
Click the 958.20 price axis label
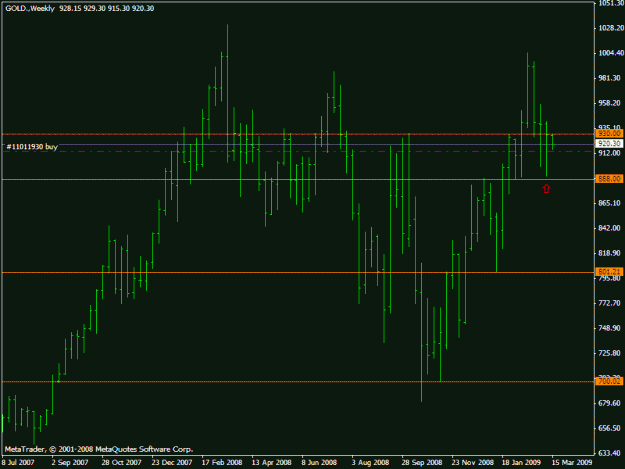click(x=610, y=103)
